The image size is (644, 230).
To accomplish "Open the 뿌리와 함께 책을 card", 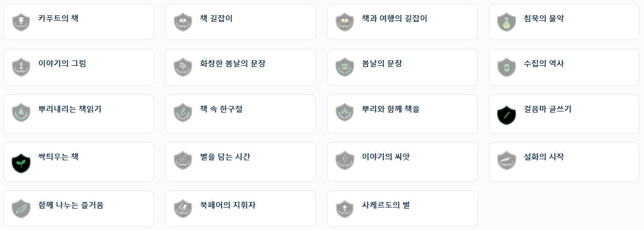I will [402, 114].
